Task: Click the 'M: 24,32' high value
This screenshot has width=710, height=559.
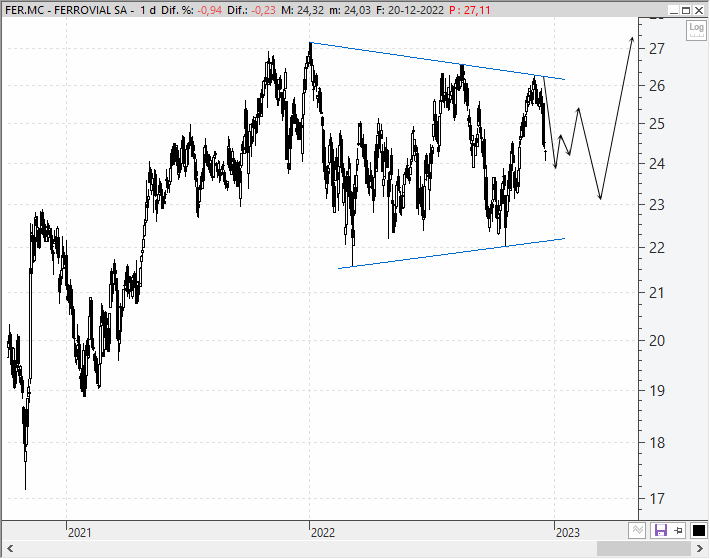Action: (x=302, y=10)
